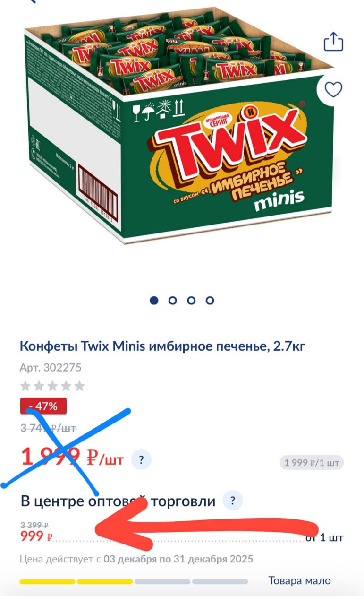Select the first filled carousel dot
This screenshot has width=364, height=605.
click(x=154, y=300)
